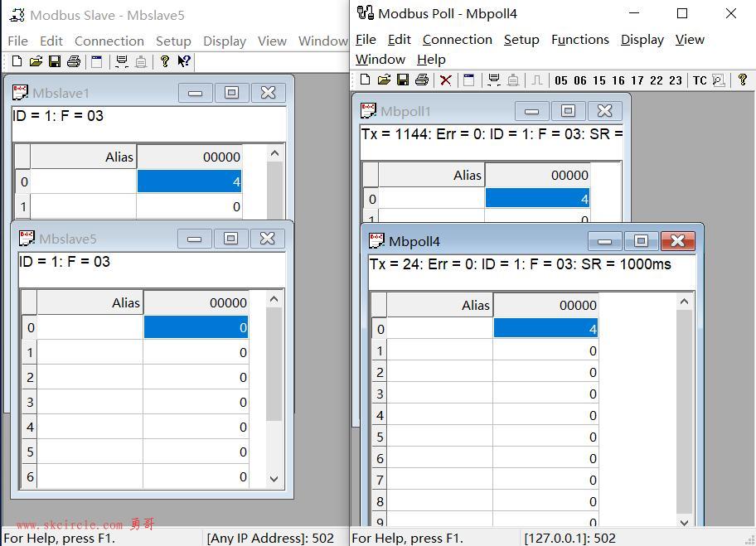Click Help question mark in Modbus Slave toolbar

(x=164, y=61)
